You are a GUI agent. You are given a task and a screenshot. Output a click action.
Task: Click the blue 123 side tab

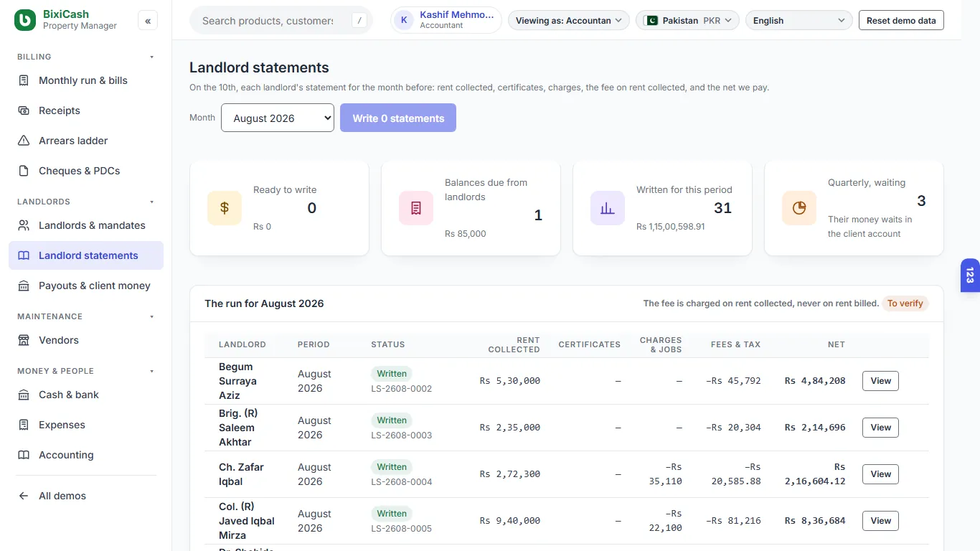970,275
